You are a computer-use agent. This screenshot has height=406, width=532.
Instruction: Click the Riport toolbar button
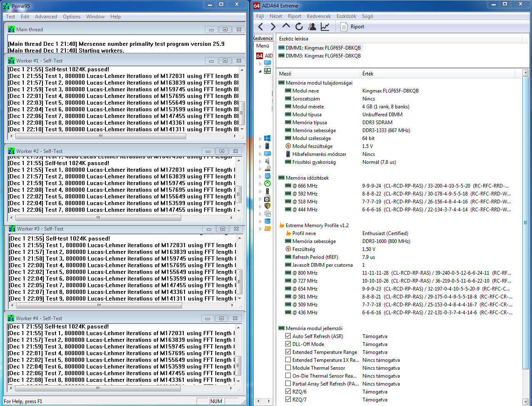point(352,27)
